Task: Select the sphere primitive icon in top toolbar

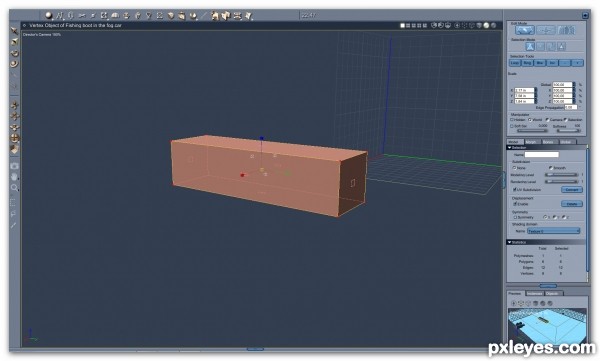Action: (x=49, y=15)
